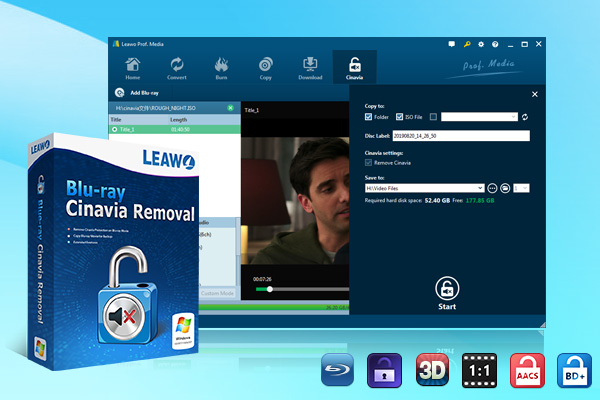Open the Burn module
The width and height of the screenshot is (600, 400).
(x=221, y=69)
